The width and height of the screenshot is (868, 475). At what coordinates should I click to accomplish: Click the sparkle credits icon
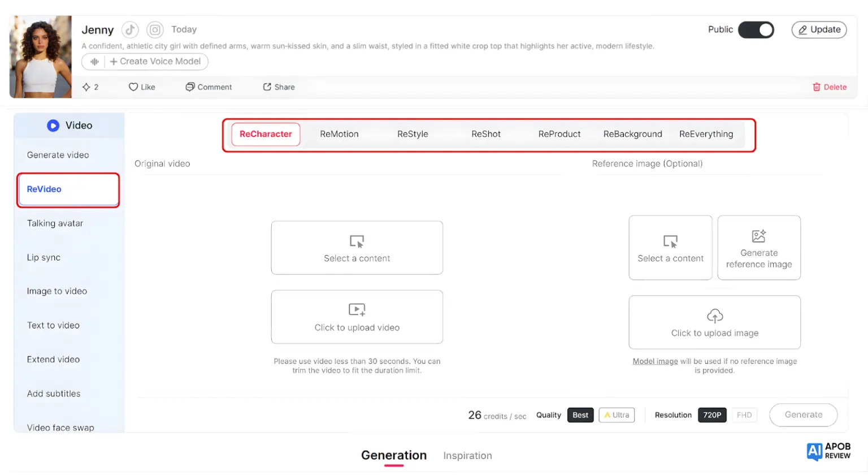86,87
